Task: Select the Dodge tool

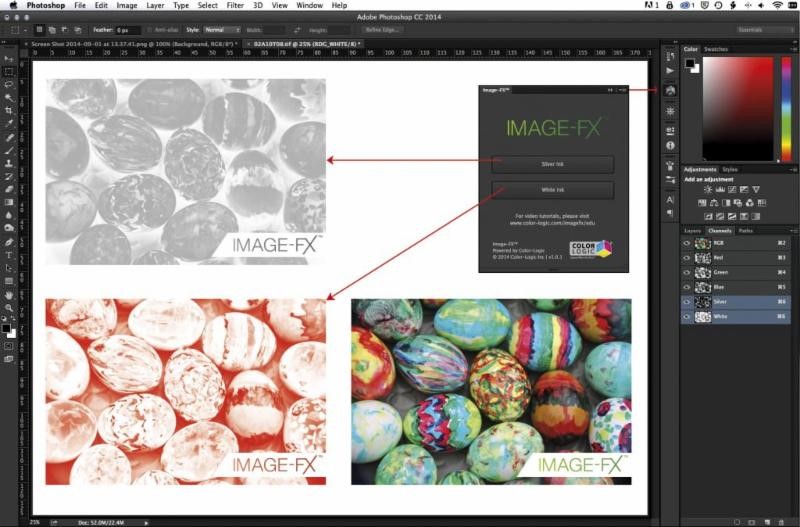Action: coord(9,228)
